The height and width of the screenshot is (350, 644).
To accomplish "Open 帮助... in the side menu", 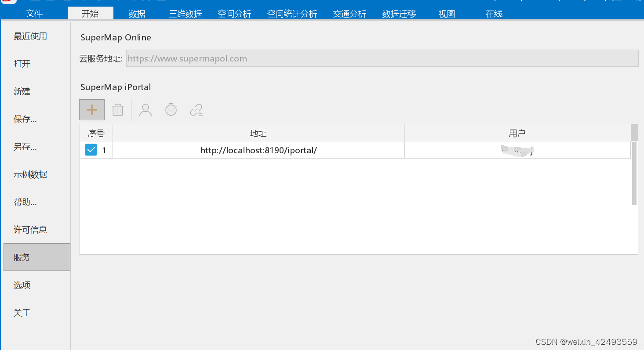I will pyautogui.click(x=37, y=202).
